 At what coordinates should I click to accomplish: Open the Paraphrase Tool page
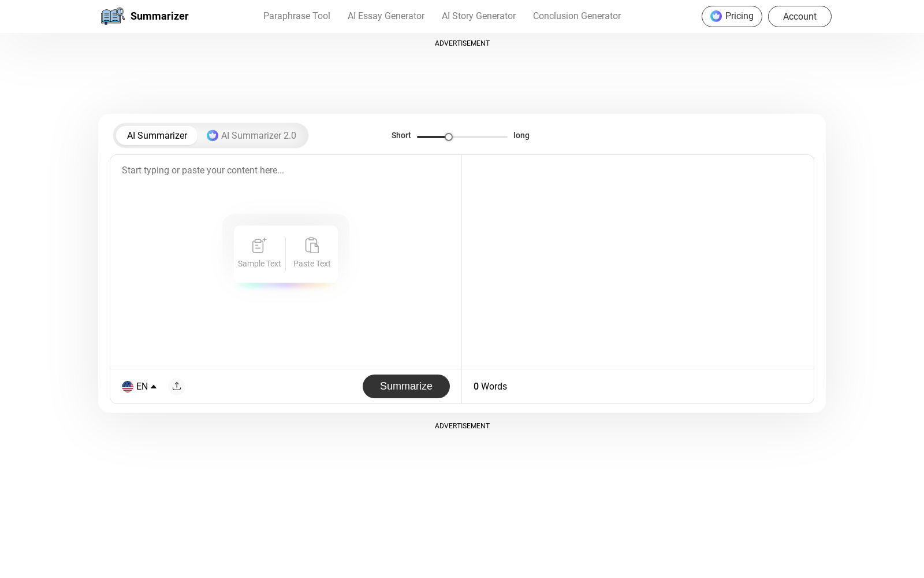click(297, 16)
